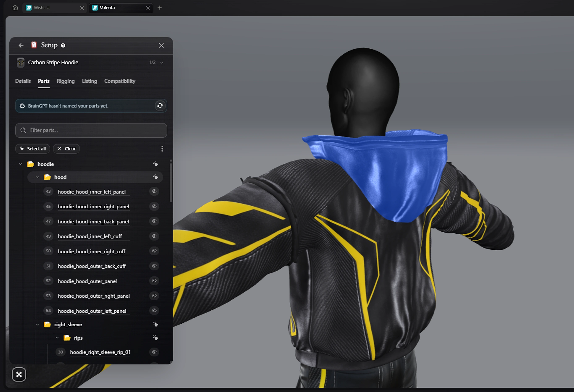Screen dimensions: 574x392
Task: Go back using Setup panel arrow
Action: 21,45
